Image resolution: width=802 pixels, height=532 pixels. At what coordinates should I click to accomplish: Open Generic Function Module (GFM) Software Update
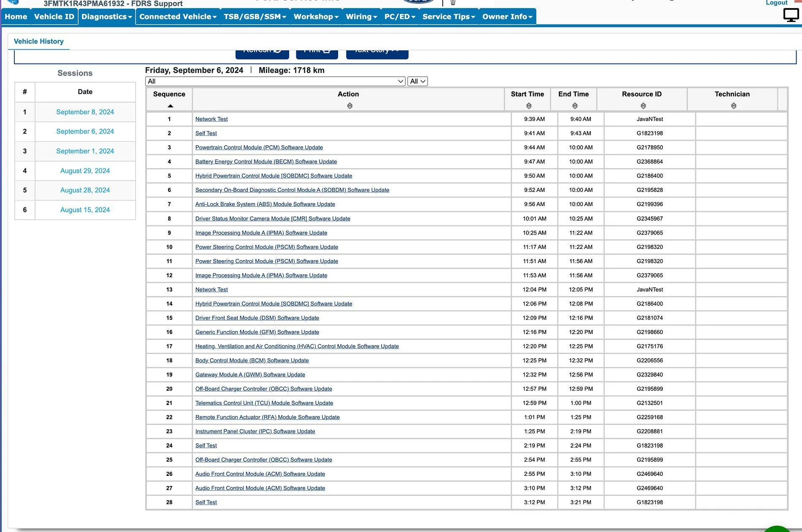click(x=257, y=332)
